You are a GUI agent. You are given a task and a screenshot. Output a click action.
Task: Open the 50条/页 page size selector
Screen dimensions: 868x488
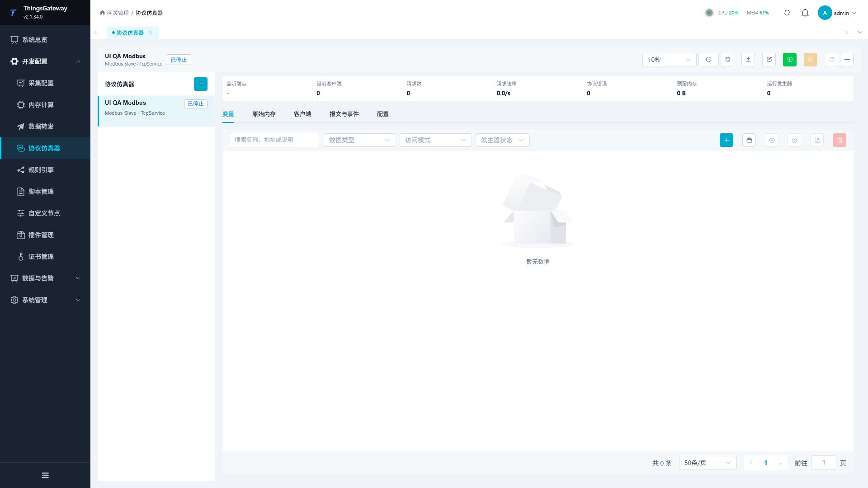tap(708, 463)
